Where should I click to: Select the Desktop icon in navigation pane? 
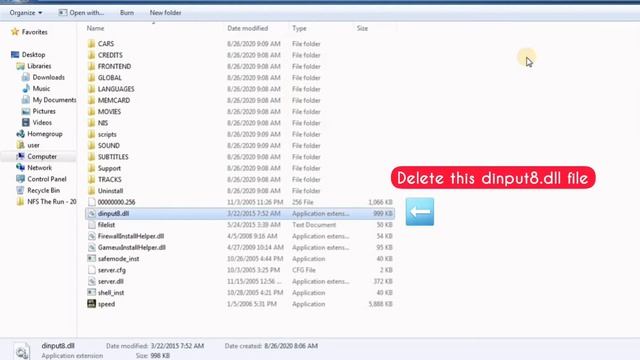[x=15, y=54]
